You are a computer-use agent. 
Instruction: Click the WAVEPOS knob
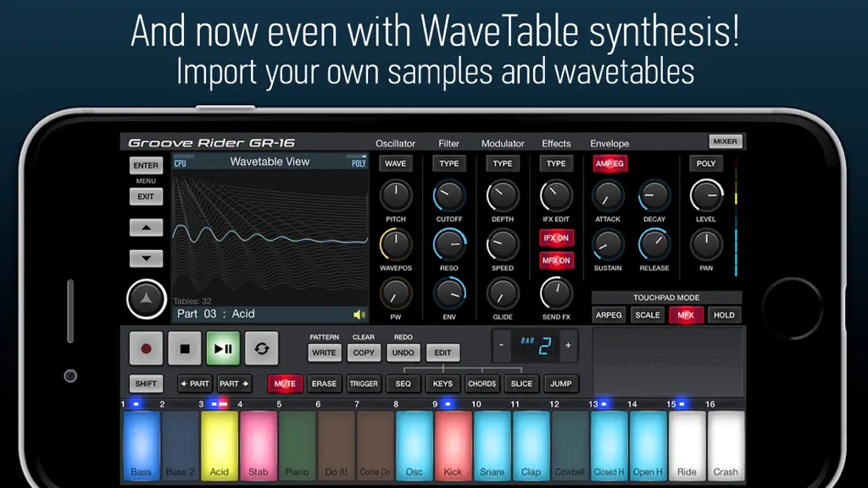click(396, 245)
